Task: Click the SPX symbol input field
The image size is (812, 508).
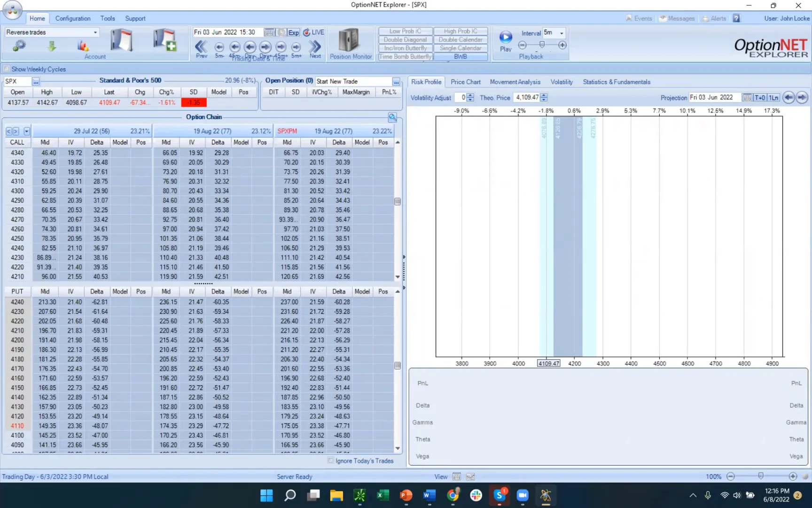Action: coord(17,81)
